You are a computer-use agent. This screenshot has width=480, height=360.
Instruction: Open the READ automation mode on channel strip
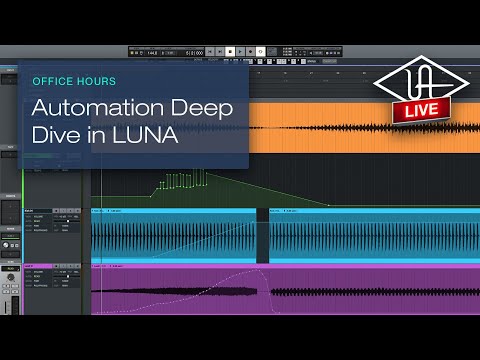(x=11, y=269)
